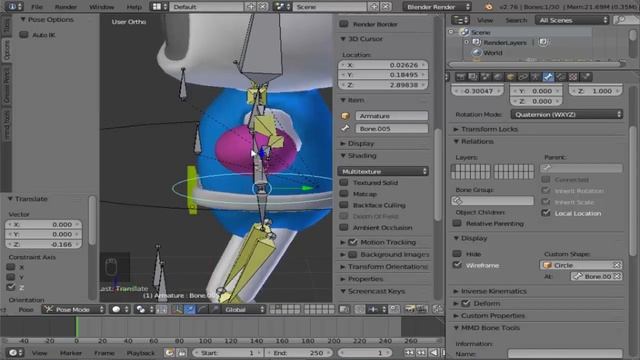Open the Global orientation dropdown
This screenshot has height=360, width=640.
(x=244, y=309)
